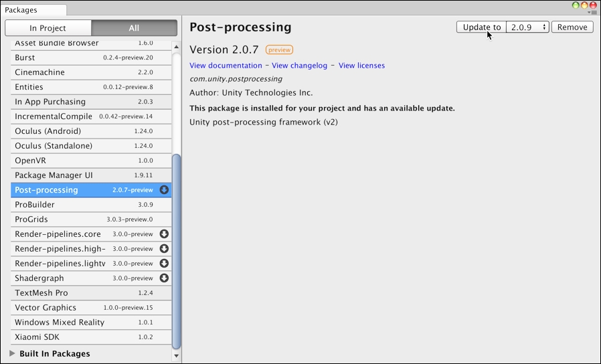The height and width of the screenshot is (364, 601).
Task: Click the update arrow icon on Post-processing row
Action: (x=164, y=189)
